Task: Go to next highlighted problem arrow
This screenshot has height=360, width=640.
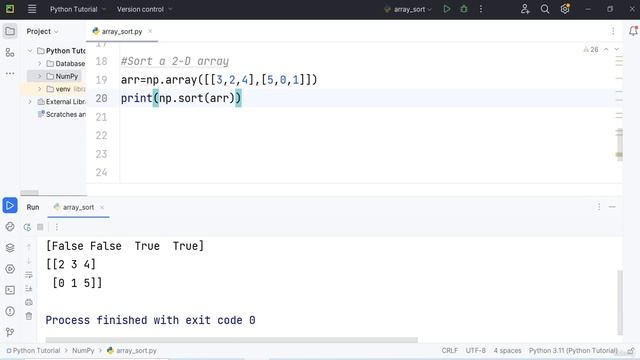Action: (x=617, y=49)
